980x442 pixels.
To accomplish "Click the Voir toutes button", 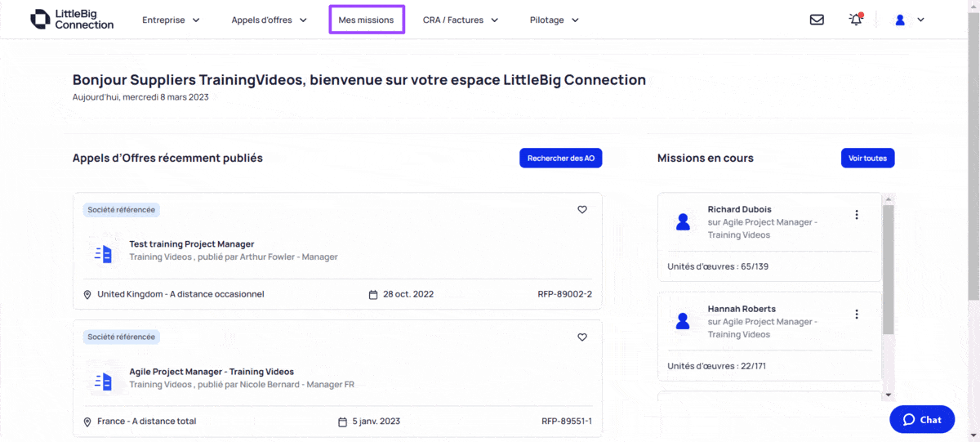I will pos(867,158).
